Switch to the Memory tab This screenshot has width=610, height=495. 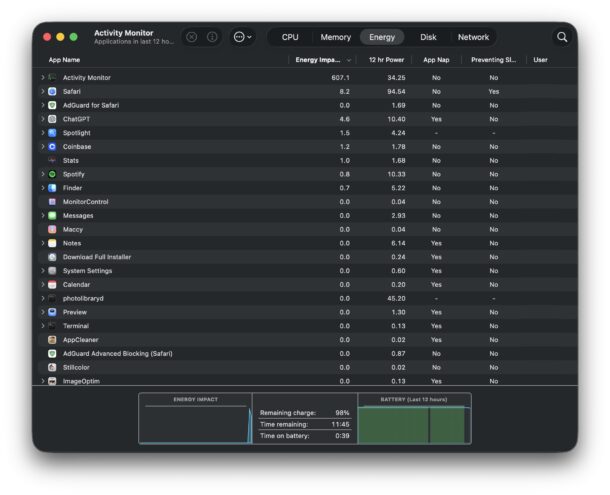click(x=335, y=37)
